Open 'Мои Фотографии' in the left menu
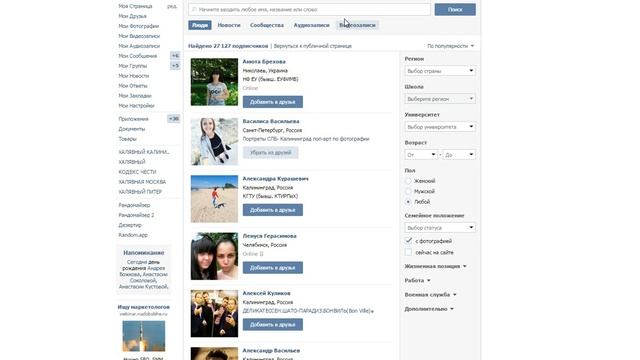This screenshot has width=640, height=360. [139, 26]
